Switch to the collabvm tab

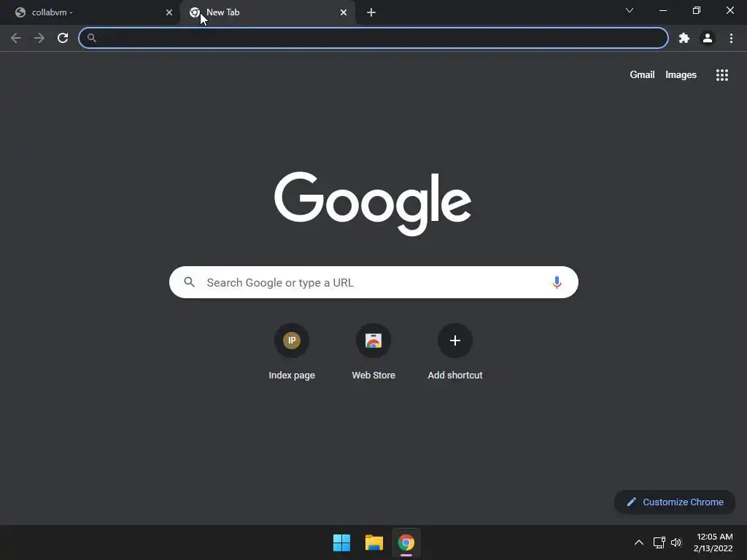(90, 12)
